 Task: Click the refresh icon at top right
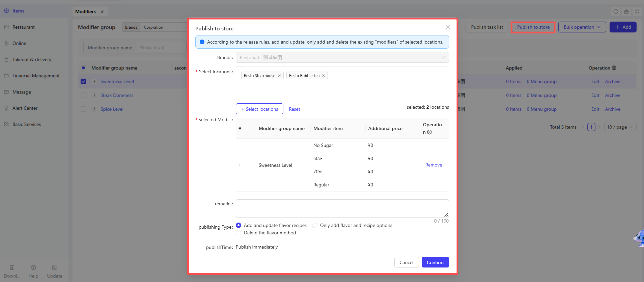click(x=616, y=11)
